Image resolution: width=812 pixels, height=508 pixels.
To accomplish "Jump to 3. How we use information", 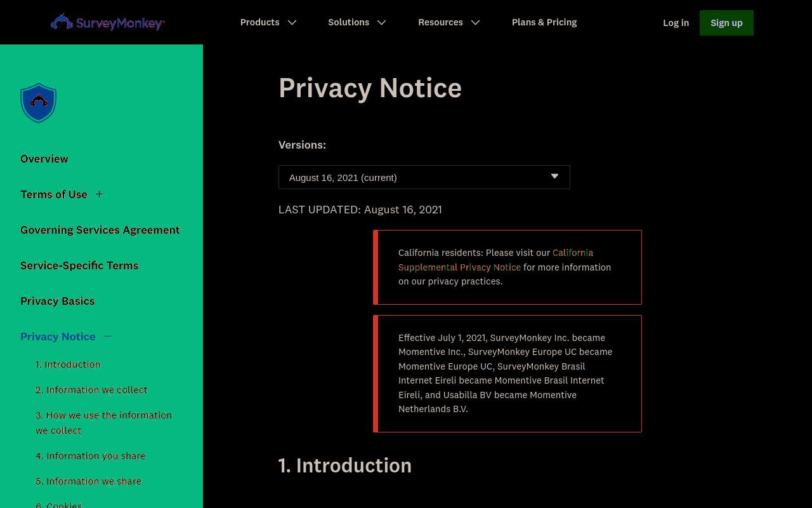I will [x=104, y=423].
